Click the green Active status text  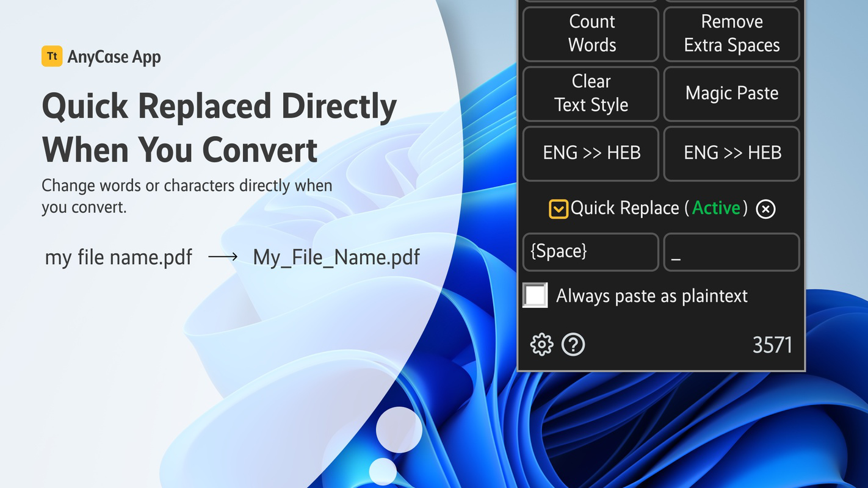[717, 208]
